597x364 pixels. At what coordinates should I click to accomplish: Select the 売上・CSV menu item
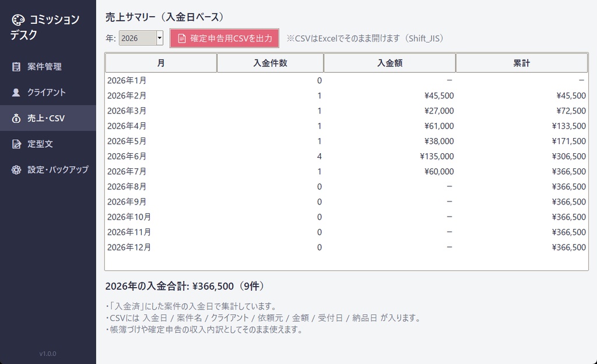click(48, 118)
